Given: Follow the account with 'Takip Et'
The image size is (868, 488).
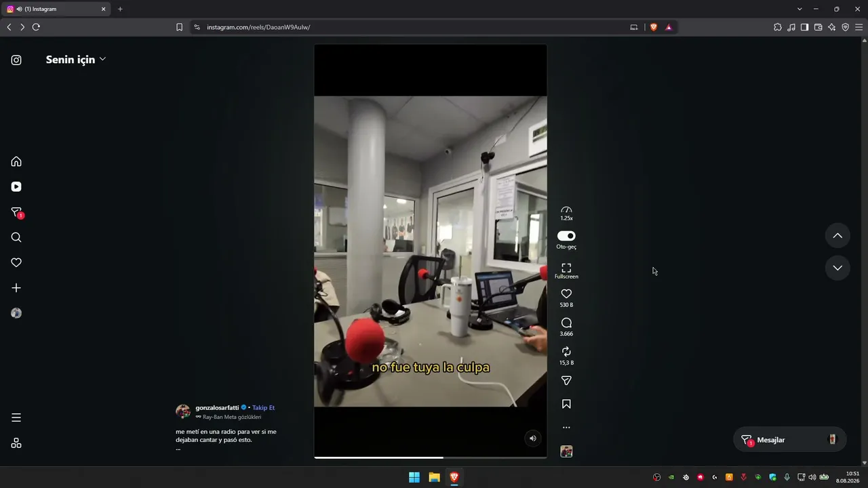Looking at the screenshot, I should [264, 408].
